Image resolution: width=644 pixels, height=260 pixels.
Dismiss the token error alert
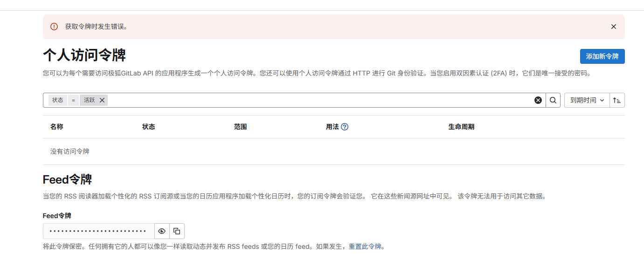click(613, 27)
